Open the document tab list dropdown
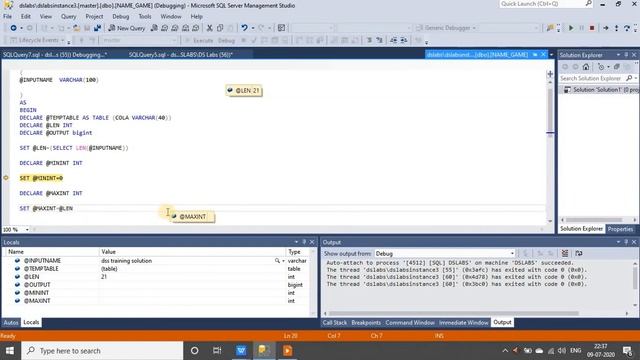 click(x=551, y=55)
